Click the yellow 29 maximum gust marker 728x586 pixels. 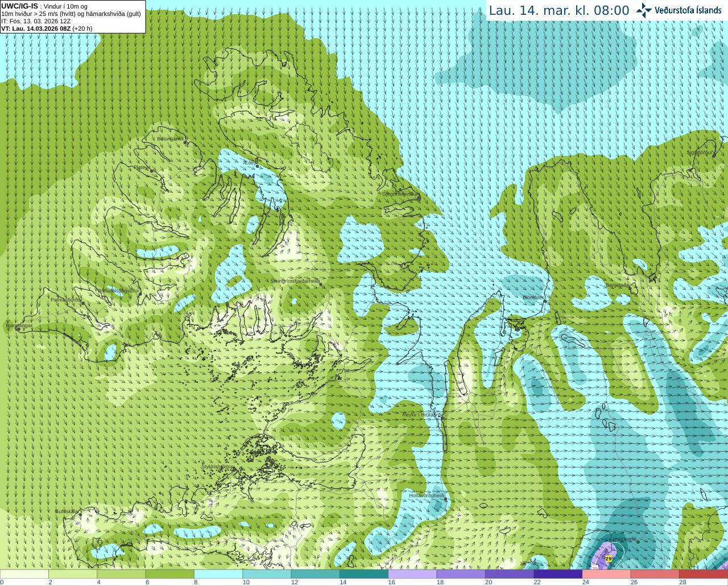point(609,559)
